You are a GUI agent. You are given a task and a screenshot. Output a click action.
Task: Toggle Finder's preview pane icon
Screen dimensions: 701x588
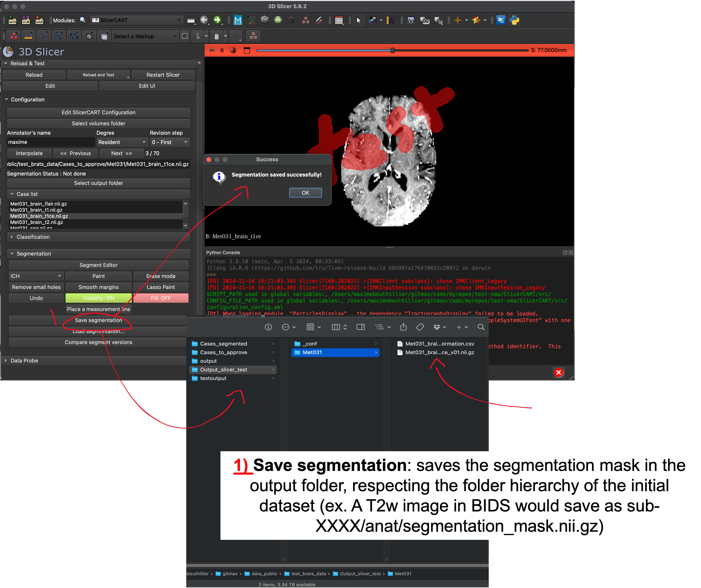coord(360,327)
